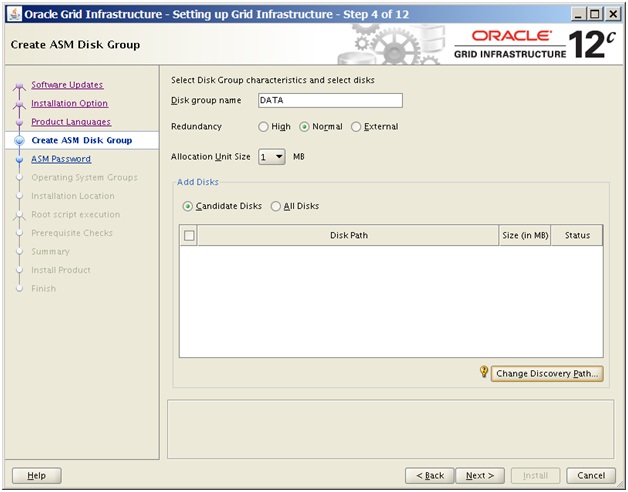Proceed with the Next button
The height and width of the screenshot is (492, 628).
(x=480, y=476)
